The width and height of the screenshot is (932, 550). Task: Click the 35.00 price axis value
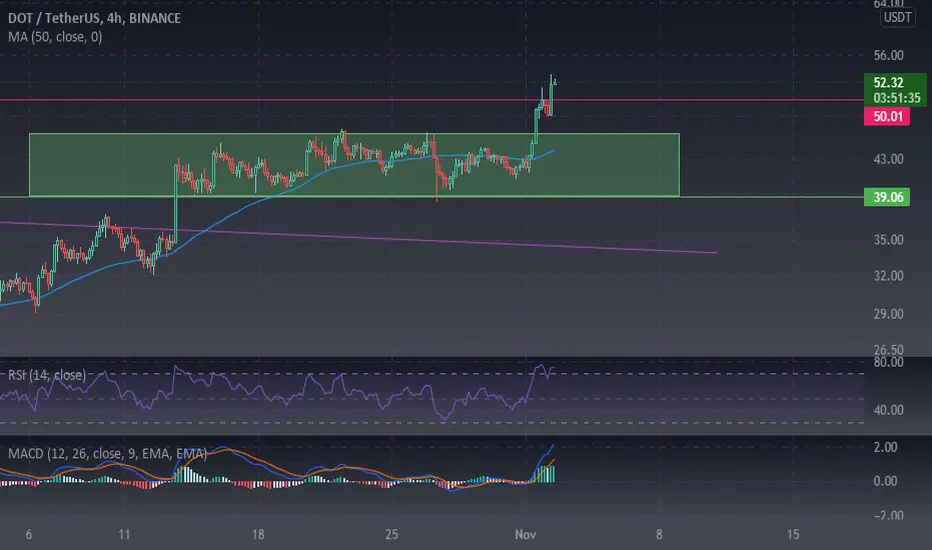coord(888,240)
